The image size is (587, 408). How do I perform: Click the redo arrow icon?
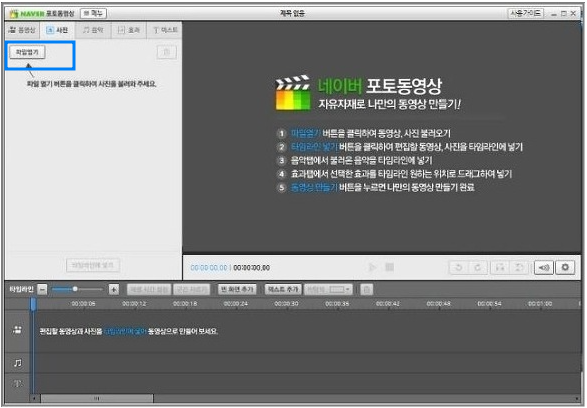(477, 267)
